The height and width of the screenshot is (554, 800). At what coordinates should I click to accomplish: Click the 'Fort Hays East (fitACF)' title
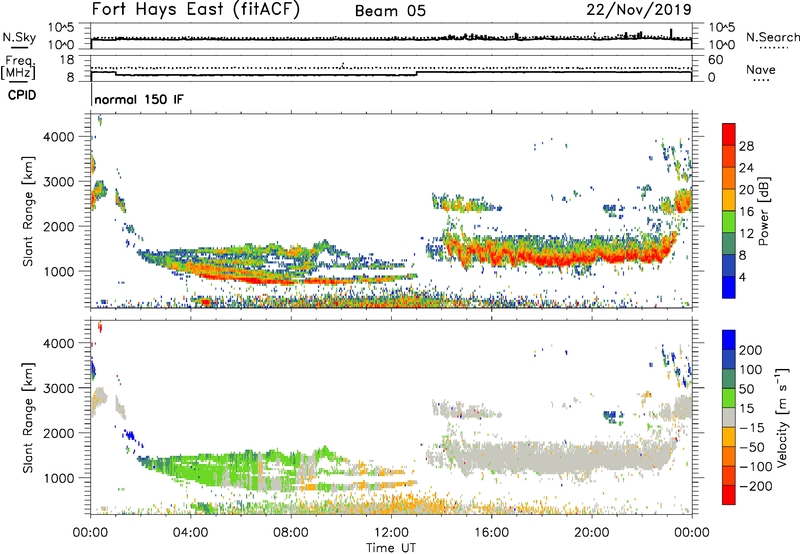pos(196,10)
